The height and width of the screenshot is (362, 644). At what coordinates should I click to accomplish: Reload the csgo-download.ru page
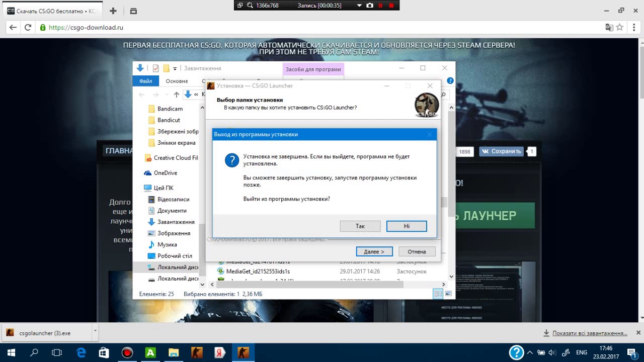coord(28,28)
